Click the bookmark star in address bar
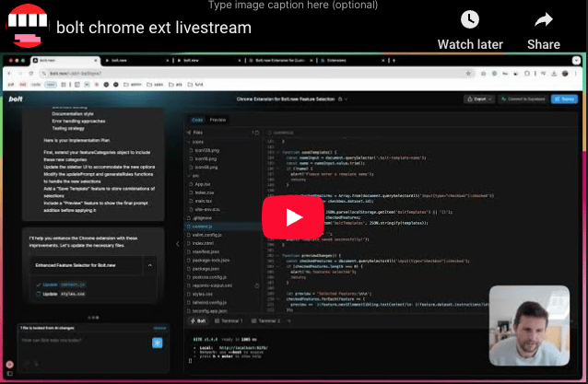The image size is (588, 384). click(x=468, y=74)
